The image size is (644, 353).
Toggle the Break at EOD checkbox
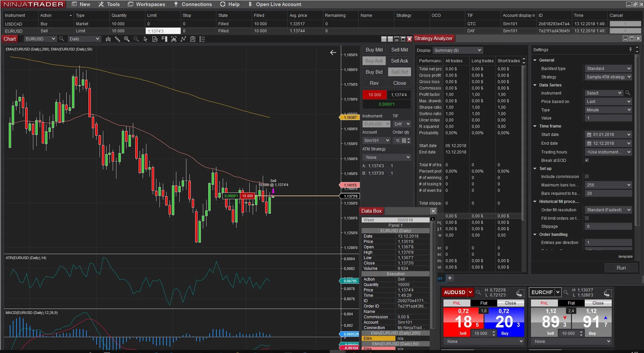[587, 160]
